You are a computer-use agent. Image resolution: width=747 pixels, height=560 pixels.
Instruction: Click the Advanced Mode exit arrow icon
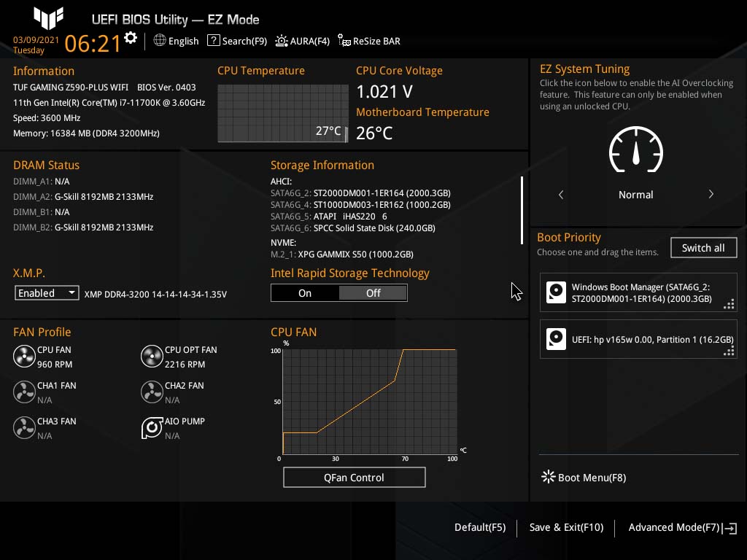coord(729,528)
